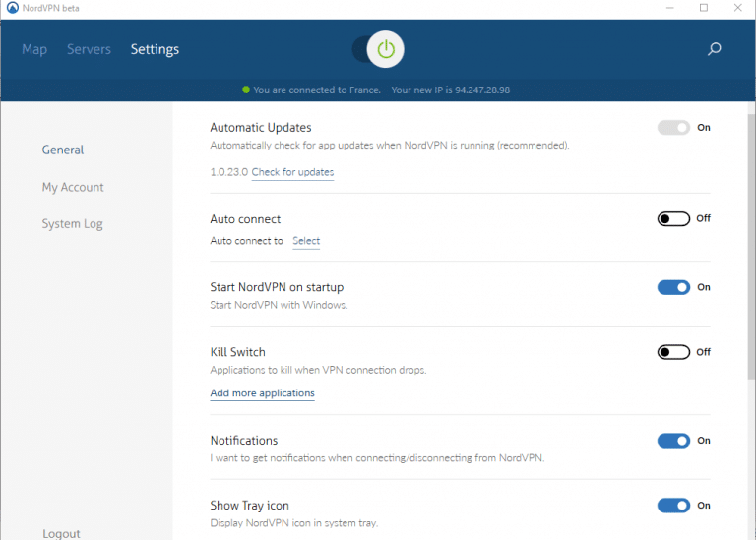Image resolution: width=756 pixels, height=540 pixels.
Task: Click the Automatic Updates heading
Action: [261, 128]
